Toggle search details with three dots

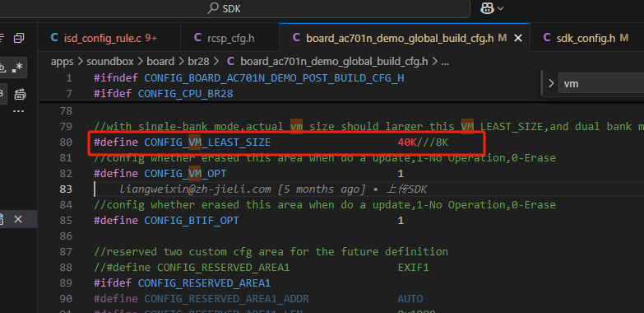tap(18, 111)
